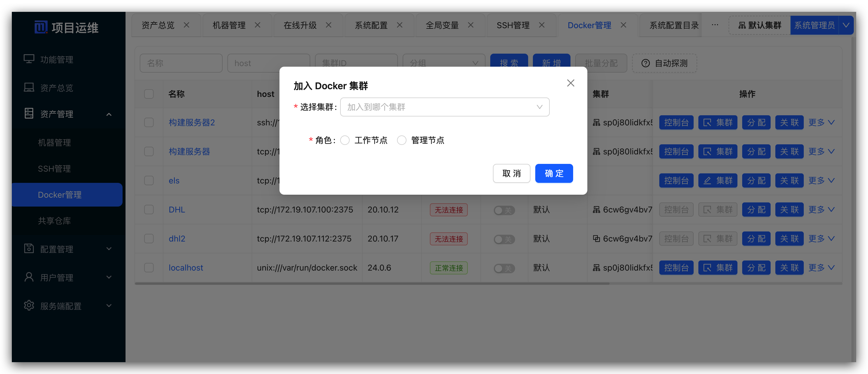Close the join Docker cluster dialog
This screenshot has height=374, width=868.
click(570, 83)
